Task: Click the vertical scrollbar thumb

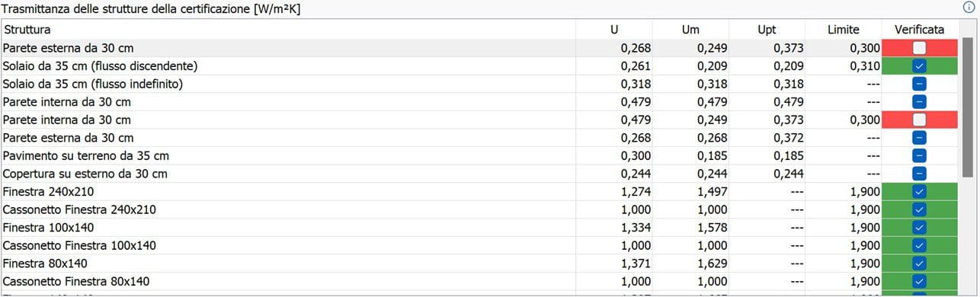Action: pyautogui.click(x=968, y=107)
